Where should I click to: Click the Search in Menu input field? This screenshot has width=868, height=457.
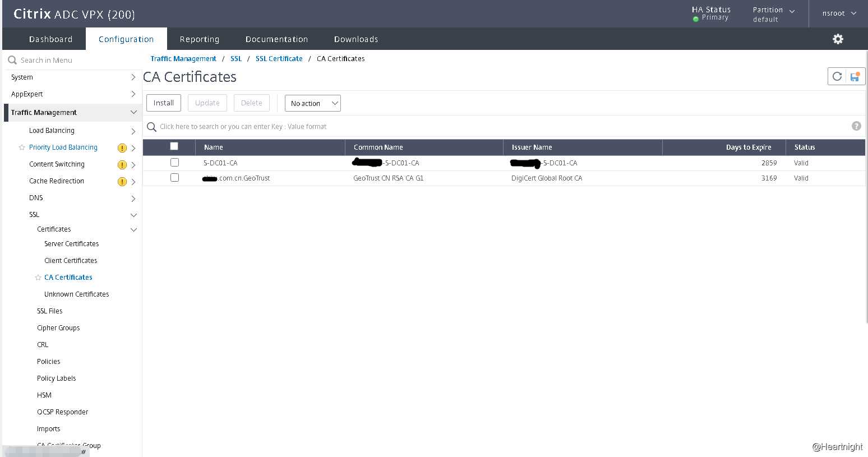point(73,60)
